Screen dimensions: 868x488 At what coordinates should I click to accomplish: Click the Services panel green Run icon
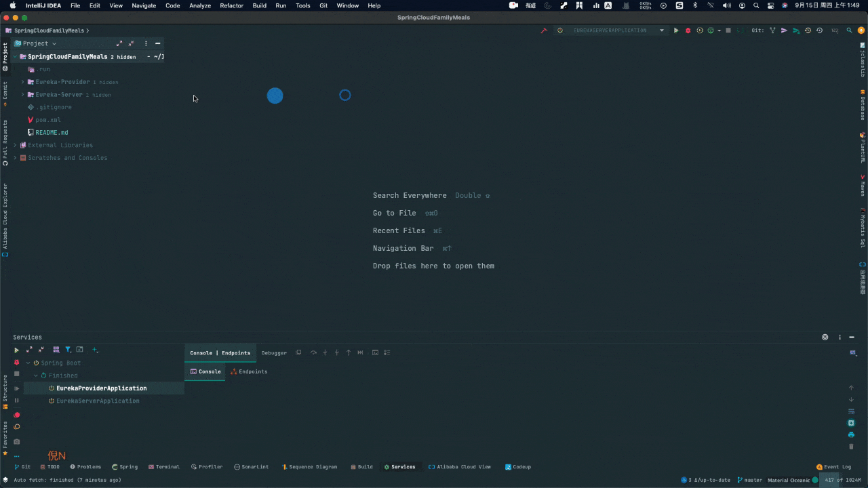(17, 350)
